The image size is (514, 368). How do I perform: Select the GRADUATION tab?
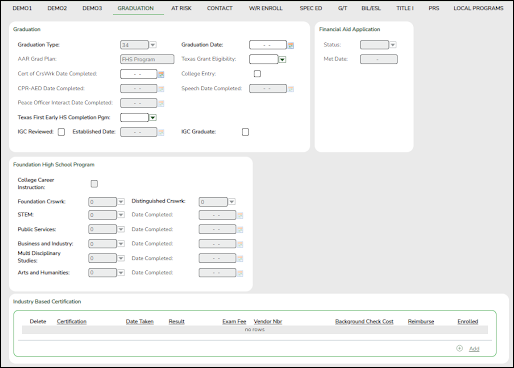136,8
